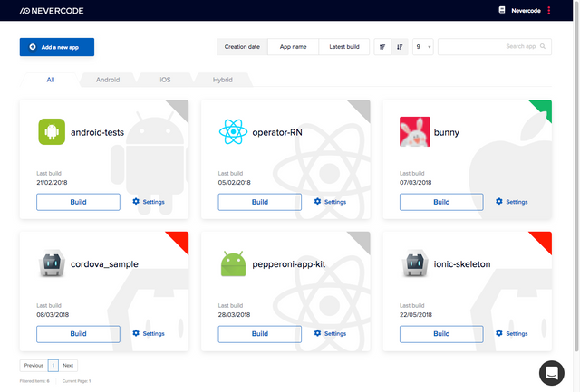This screenshot has width=580, height=392.
Task: Select page 1 in pagination
Action: coord(53,366)
